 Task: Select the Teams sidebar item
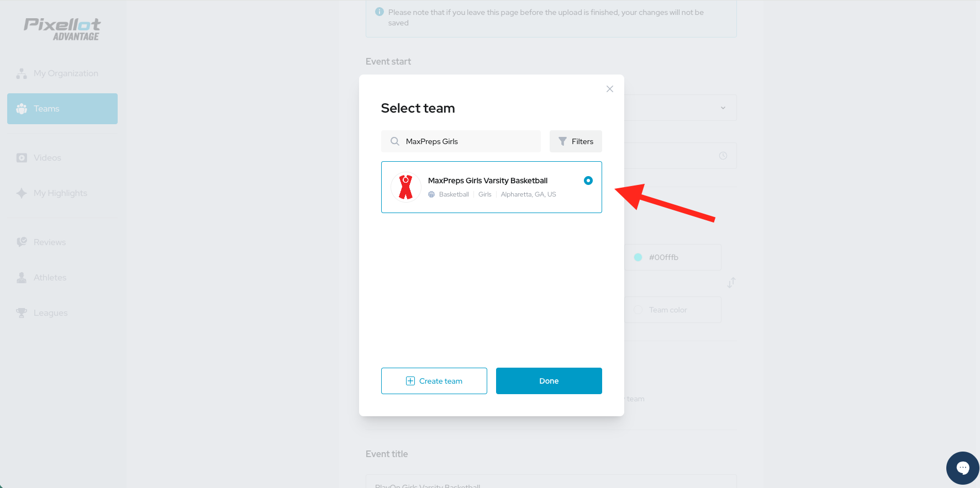coord(62,109)
